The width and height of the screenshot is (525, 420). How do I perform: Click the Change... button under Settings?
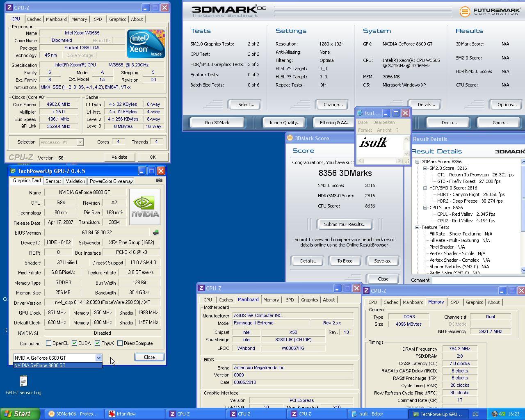click(x=333, y=105)
